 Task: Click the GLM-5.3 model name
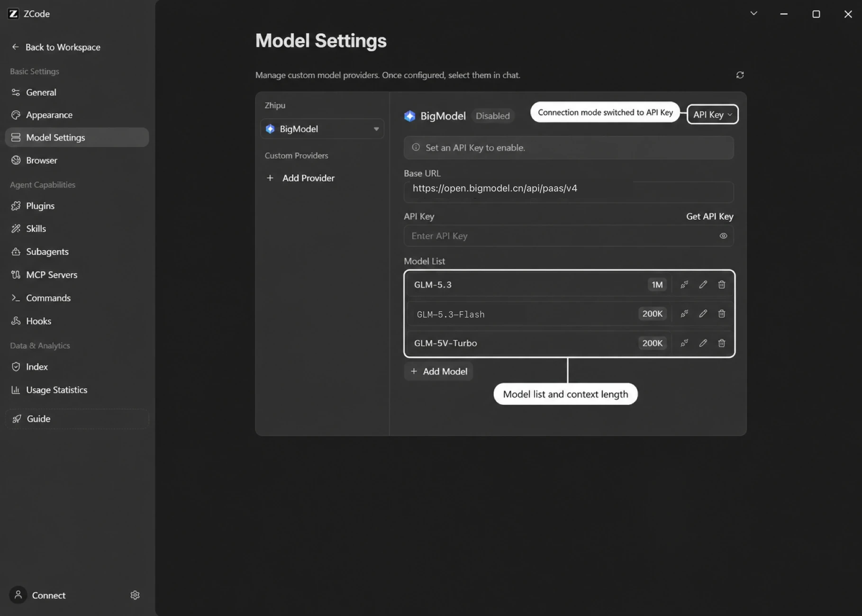(x=433, y=285)
